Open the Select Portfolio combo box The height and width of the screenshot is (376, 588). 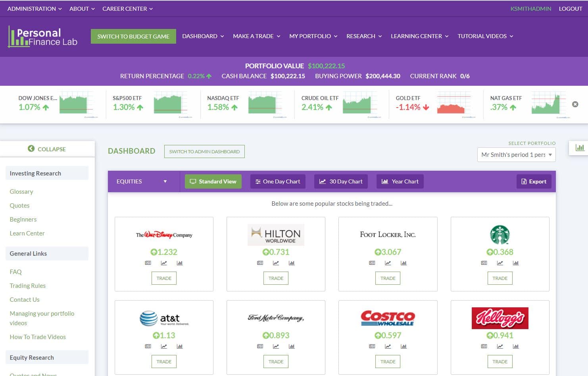[516, 154]
